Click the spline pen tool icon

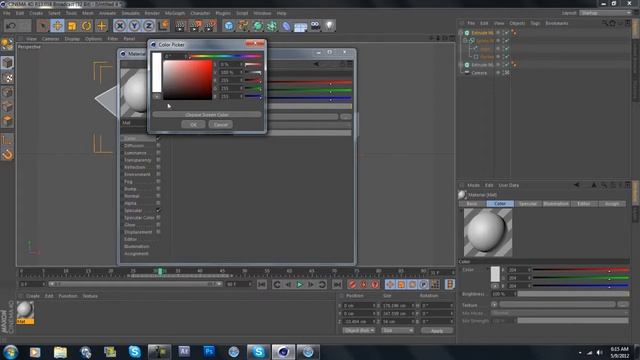[x=243, y=26]
